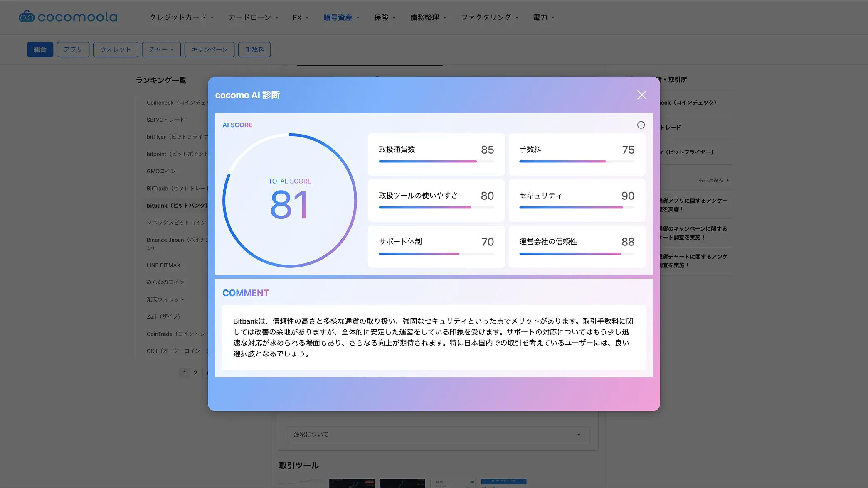This screenshot has width=868, height=488.
Task: Click the 取扱通貨数 score card
Action: pyautogui.click(x=436, y=154)
